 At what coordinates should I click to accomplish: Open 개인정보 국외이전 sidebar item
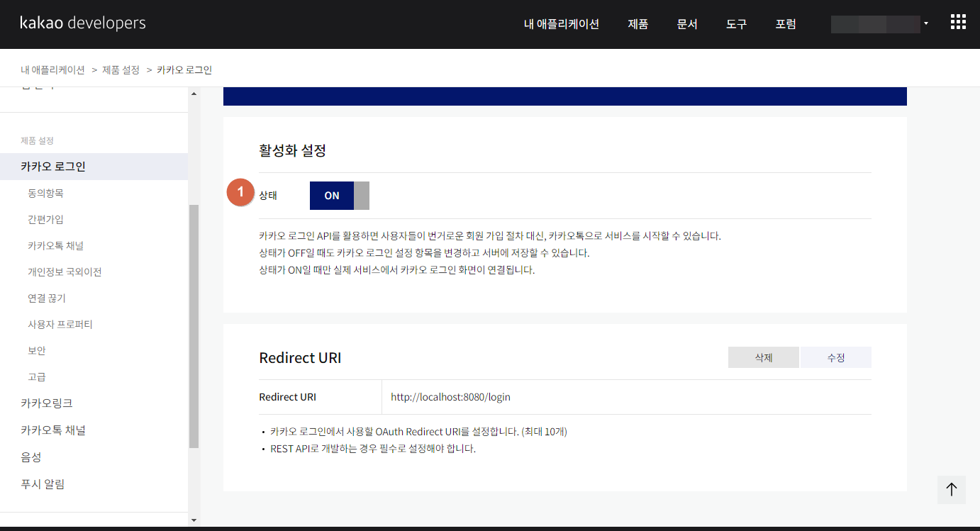pos(65,272)
